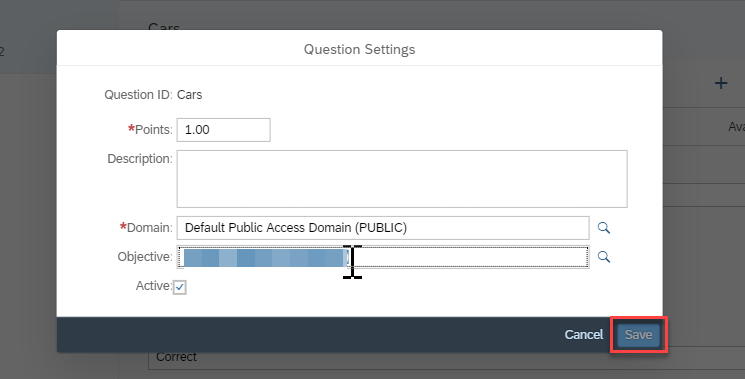Edit the Points value field
Image resolution: width=745 pixels, height=379 pixels.
(224, 130)
